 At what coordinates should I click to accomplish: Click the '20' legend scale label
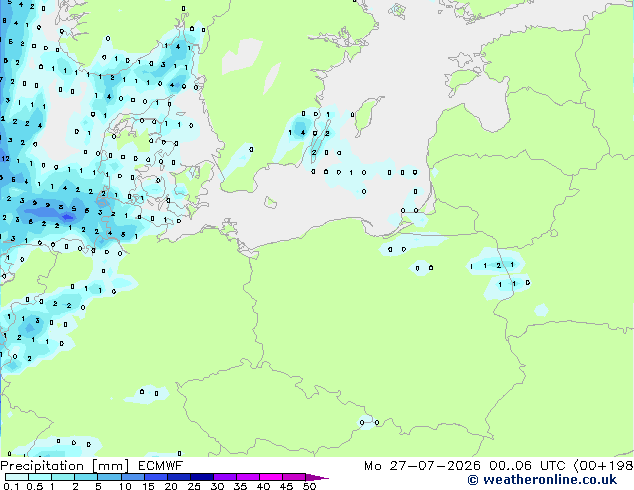point(171,486)
